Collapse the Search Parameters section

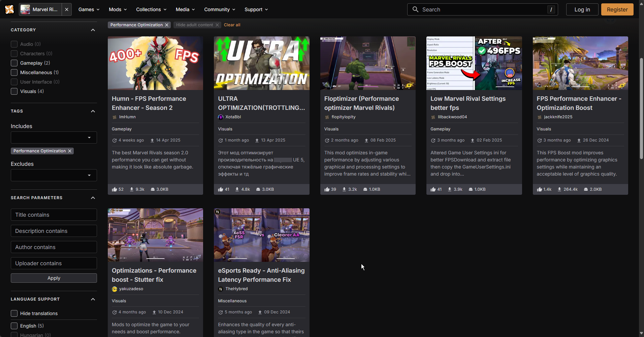point(93,198)
